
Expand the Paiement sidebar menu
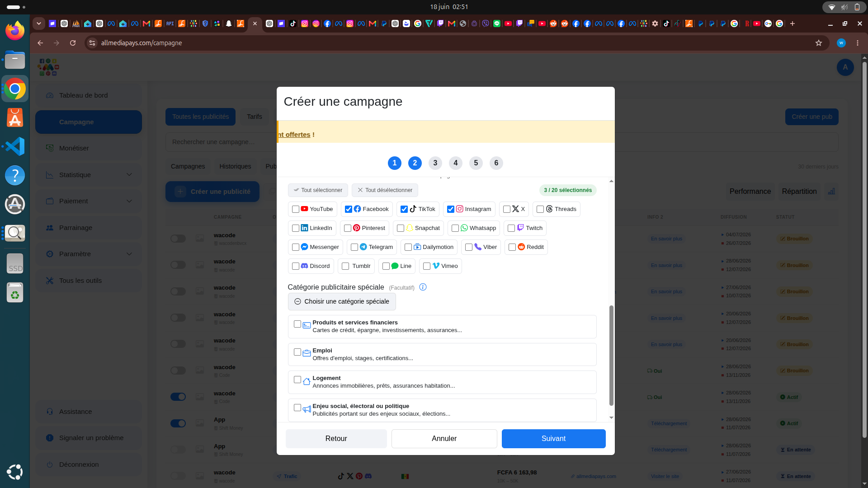[x=89, y=201]
